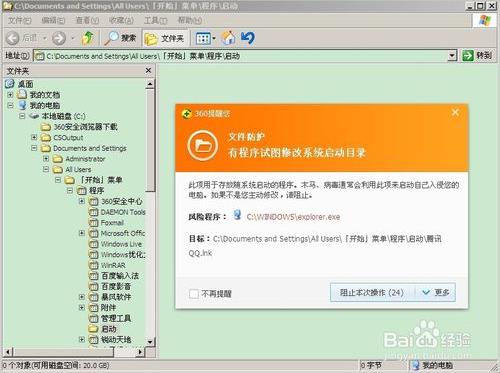The image size is (500, 373).
Task: Open the Forward button dropdown arrow
Action: 72,39
